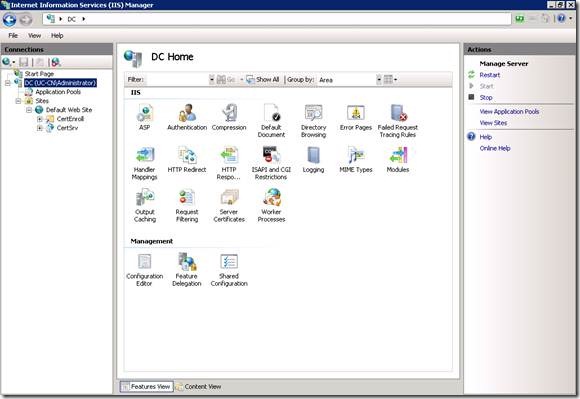Switch to Features View tab
The image size is (580, 399).
click(146, 386)
